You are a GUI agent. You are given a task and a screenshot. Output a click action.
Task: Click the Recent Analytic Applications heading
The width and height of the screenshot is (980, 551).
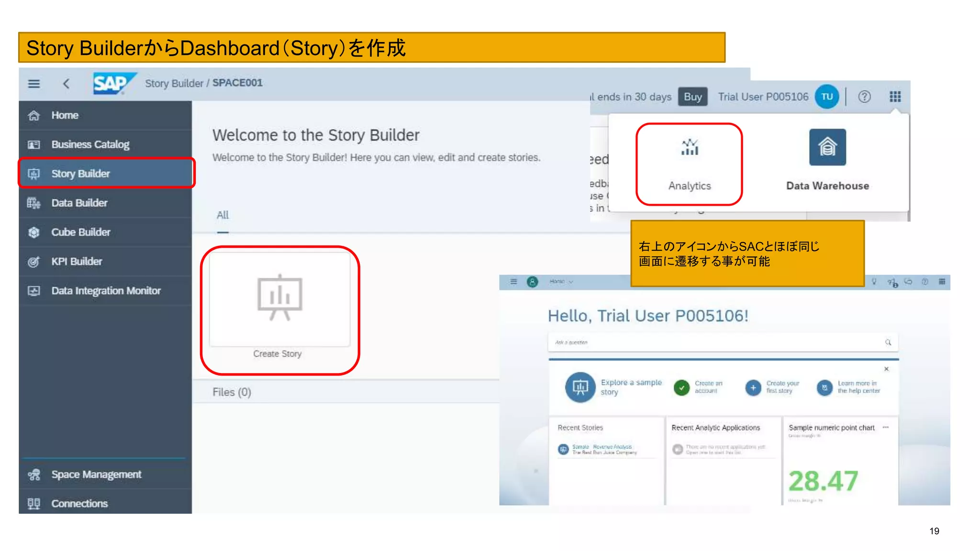tap(715, 428)
